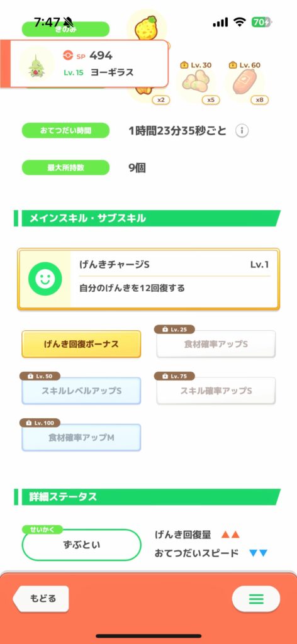Viewport: 297px width, 644px height.
Task: Tap the green smiley skill icon
Action: tap(45, 279)
